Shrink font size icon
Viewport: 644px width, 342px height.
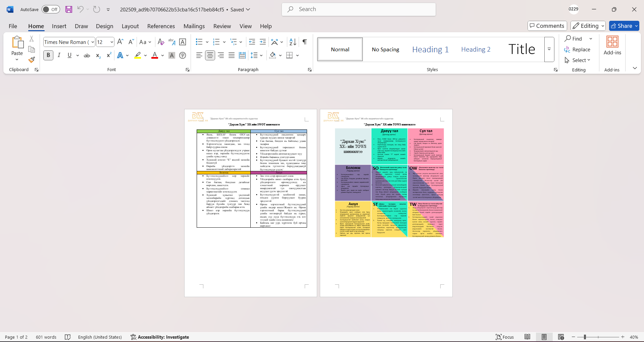coord(131,42)
